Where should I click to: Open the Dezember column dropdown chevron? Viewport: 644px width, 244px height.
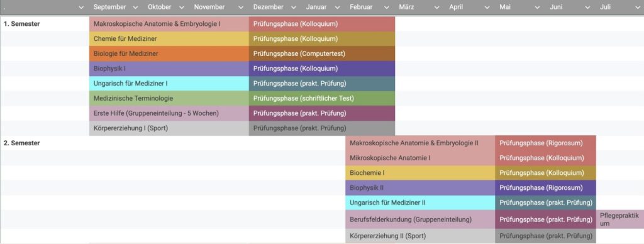tap(293, 8)
